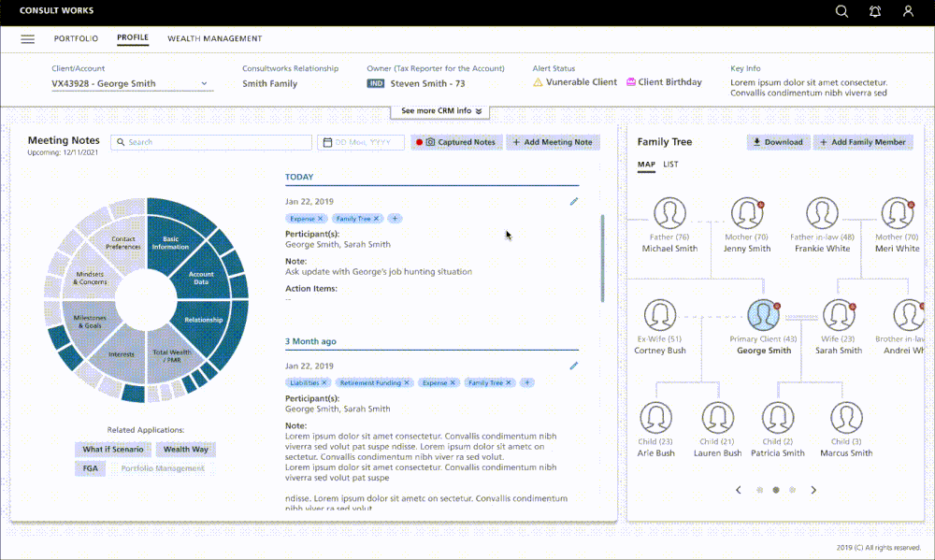Viewport: 935px width, 560px height.
Task: Select first family tree pagination dot
Action: (x=759, y=490)
